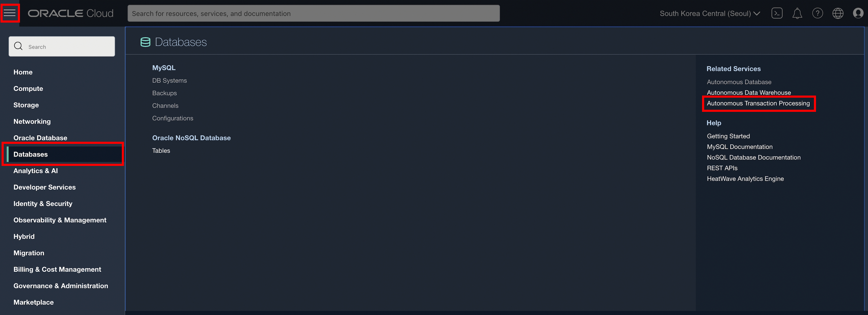Image resolution: width=868 pixels, height=315 pixels.
Task: Open Compute in the navigation menu
Action: pyautogui.click(x=28, y=89)
